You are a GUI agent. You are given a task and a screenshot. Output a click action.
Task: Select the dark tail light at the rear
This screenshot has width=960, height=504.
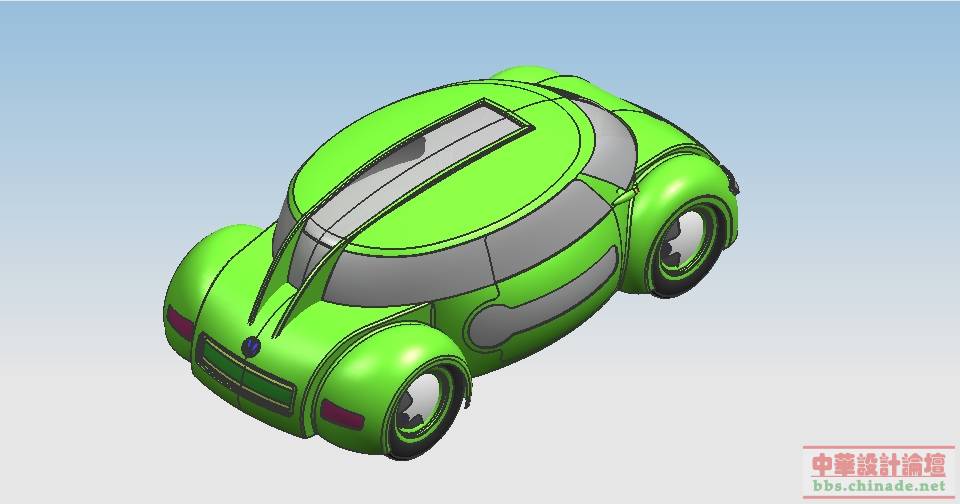tap(735, 182)
